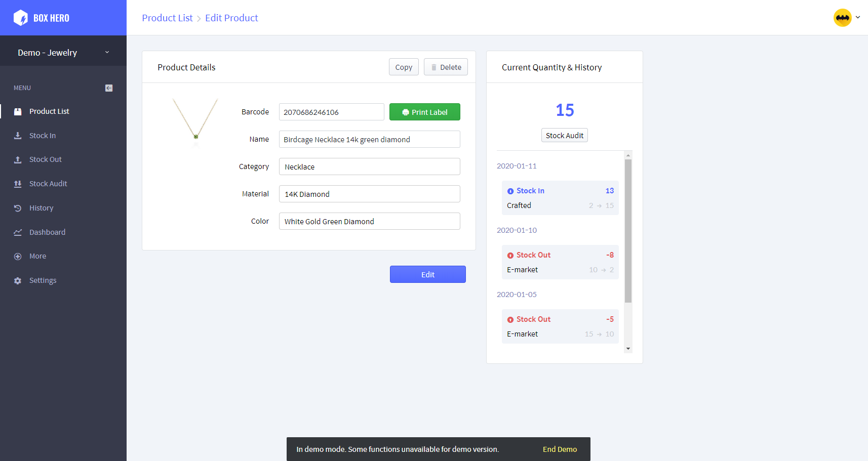868x461 pixels.
Task: Click the 2020-01-11 date heading
Action: coord(517,166)
